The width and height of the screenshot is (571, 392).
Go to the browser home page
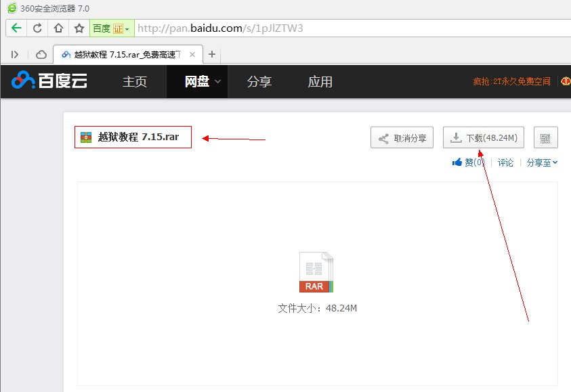[58, 28]
